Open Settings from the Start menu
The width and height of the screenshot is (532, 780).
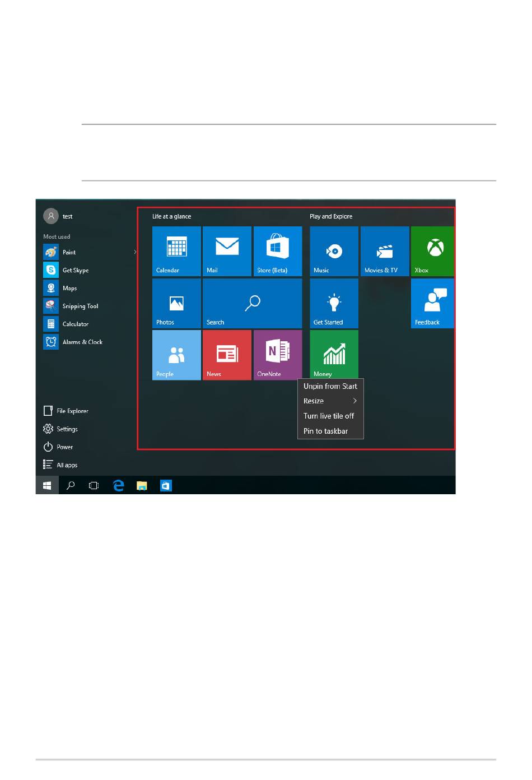[x=60, y=429]
